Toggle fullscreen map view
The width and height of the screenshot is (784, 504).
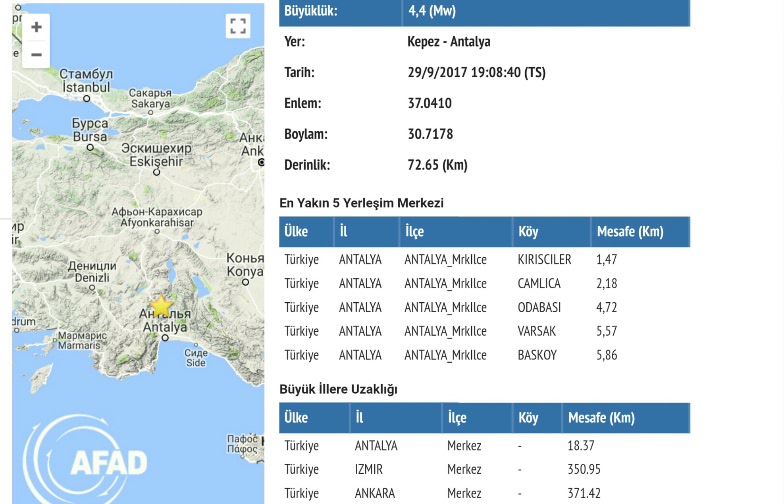pyautogui.click(x=237, y=26)
